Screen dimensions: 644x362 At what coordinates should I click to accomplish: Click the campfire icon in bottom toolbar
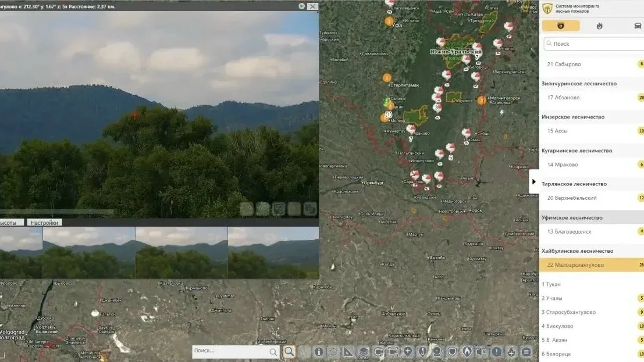coord(511,352)
